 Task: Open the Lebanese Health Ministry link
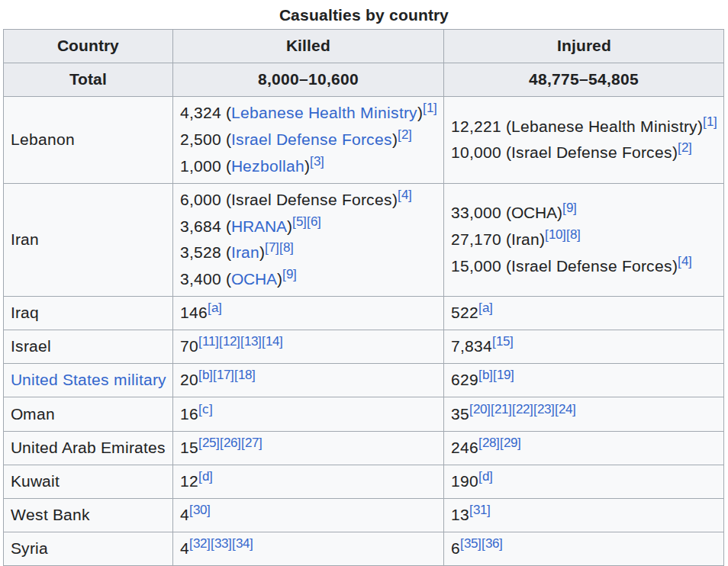[324, 113]
